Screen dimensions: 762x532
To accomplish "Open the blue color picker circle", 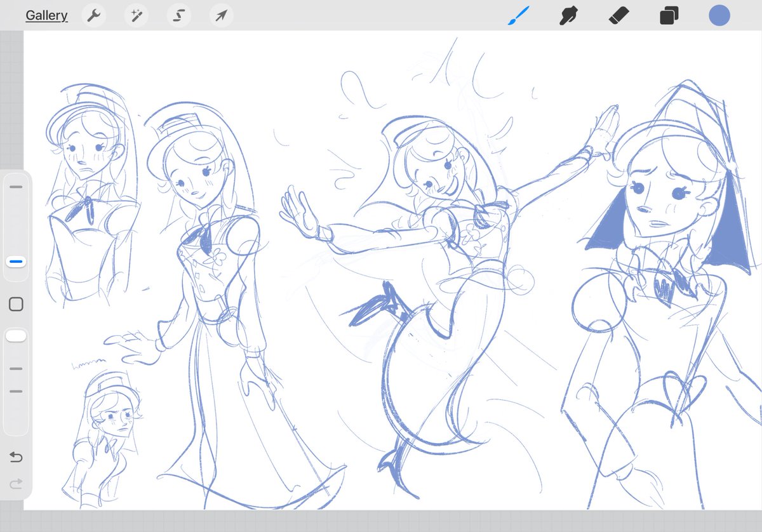I will coord(719,15).
